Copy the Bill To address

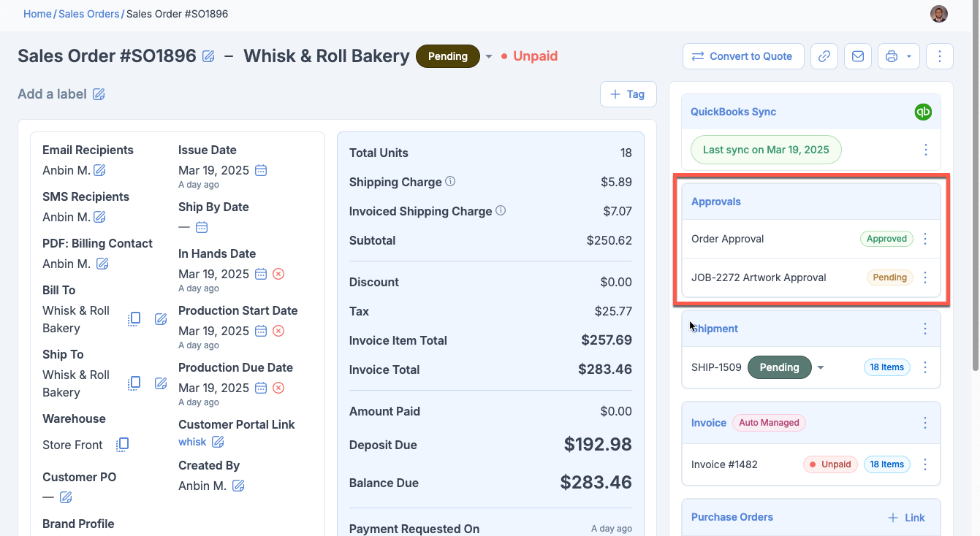coord(134,319)
